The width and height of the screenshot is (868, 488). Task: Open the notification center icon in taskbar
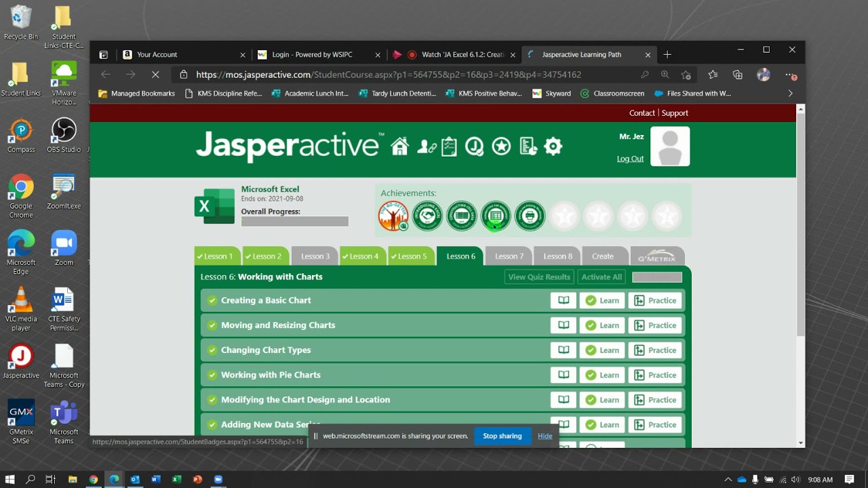tap(849, 479)
